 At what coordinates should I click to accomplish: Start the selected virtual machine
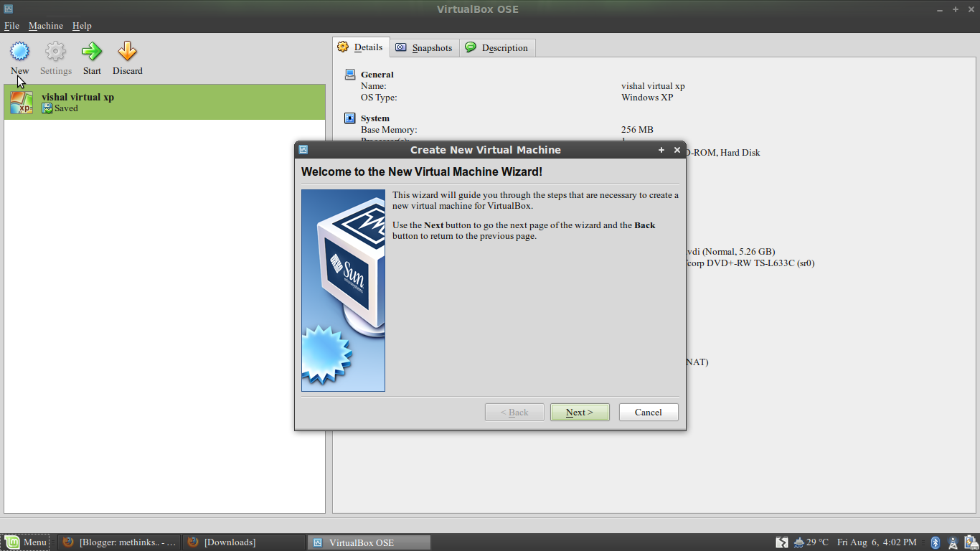92,58
